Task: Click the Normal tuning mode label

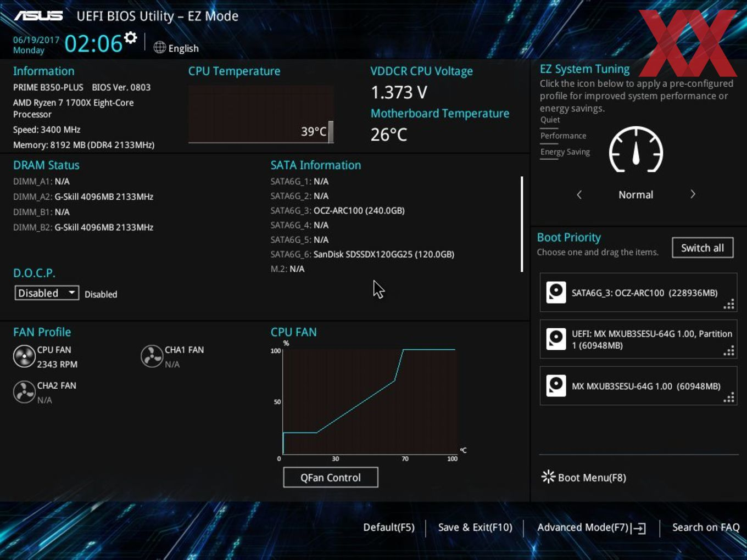Action: click(x=636, y=195)
